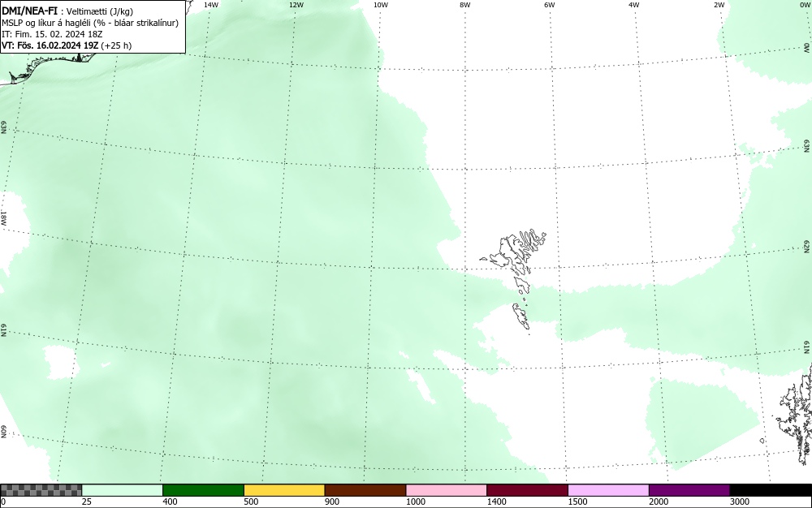Click the 8W longitude label
Viewport: 812px width, 508px height.
[x=465, y=5]
